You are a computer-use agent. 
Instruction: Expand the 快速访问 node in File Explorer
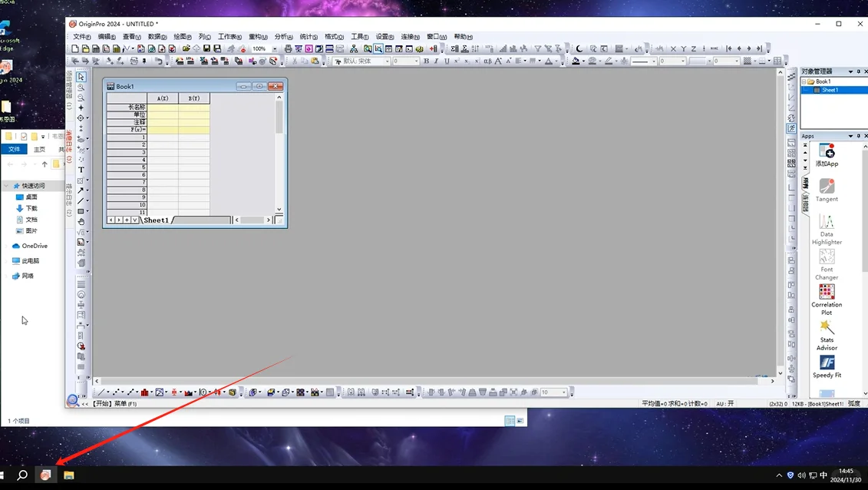[7, 186]
